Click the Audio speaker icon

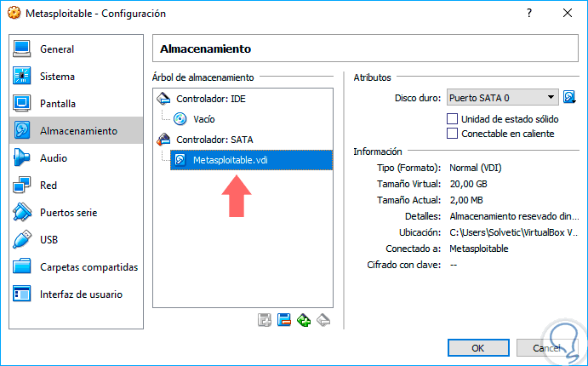21,157
